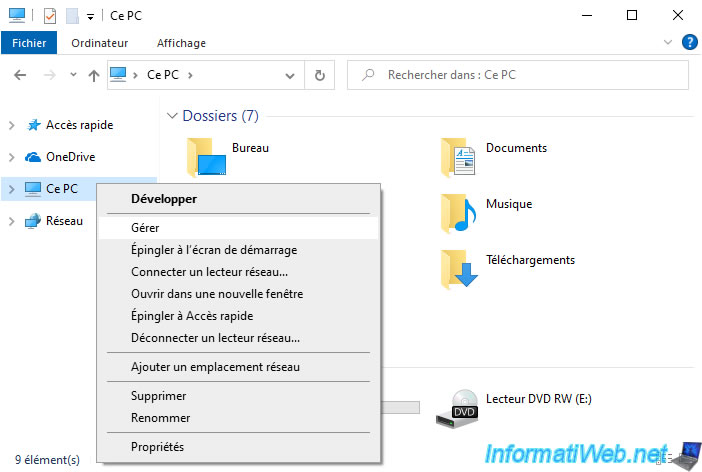Image resolution: width=702 pixels, height=472 pixels.
Task: Click the Properties icon in quick access toolbar
Action: (x=50, y=16)
